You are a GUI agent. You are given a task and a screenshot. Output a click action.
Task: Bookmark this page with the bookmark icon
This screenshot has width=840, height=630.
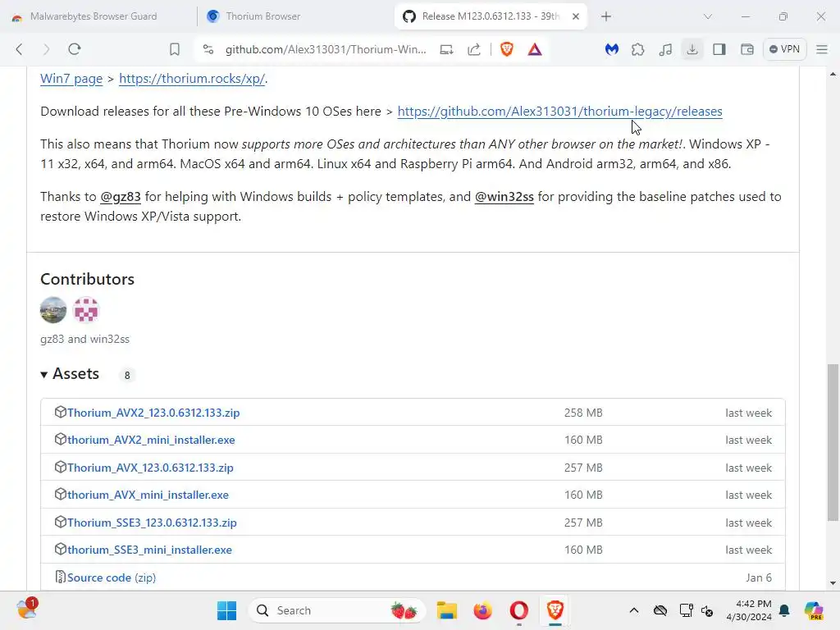pyautogui.click(x=175, y=49)
